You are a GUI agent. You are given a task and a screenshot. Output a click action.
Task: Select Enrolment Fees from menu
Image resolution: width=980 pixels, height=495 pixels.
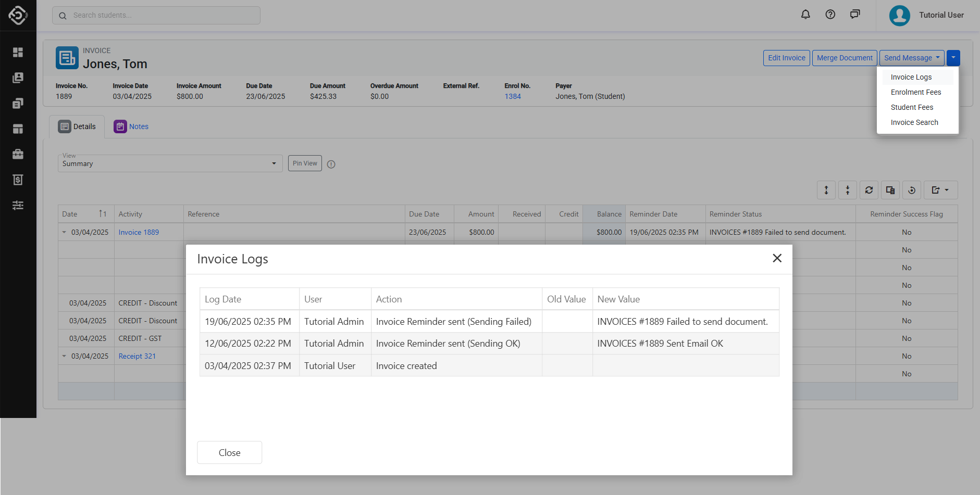915,92
